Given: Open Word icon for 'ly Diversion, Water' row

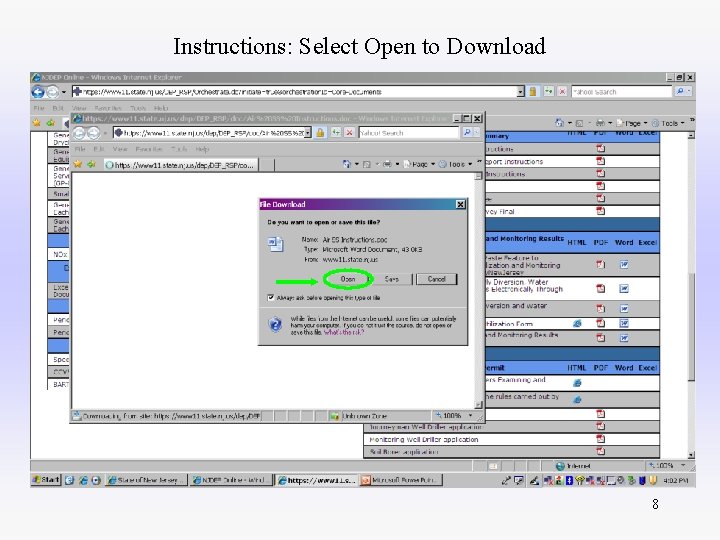Looking at the screenshot, I should [624, 288].
